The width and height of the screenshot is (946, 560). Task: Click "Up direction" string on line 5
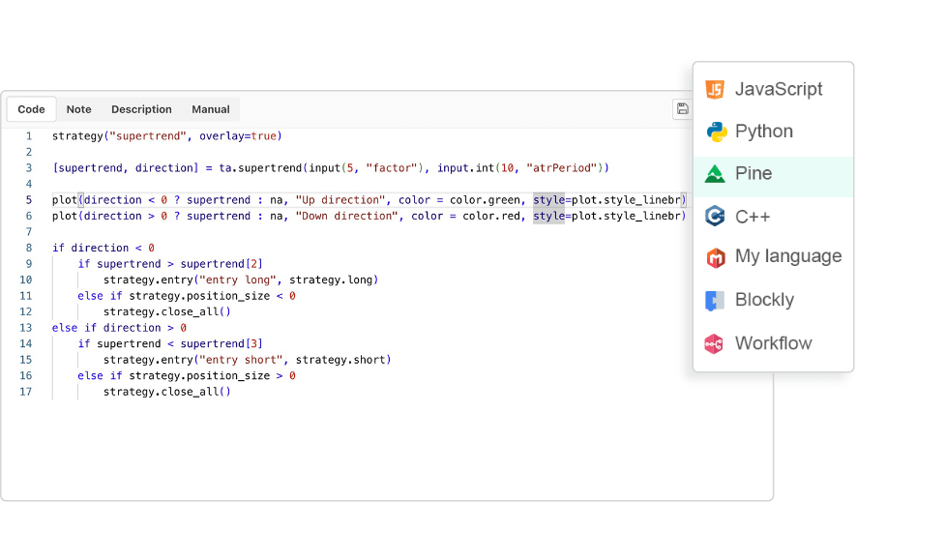(x=340, y=200)
